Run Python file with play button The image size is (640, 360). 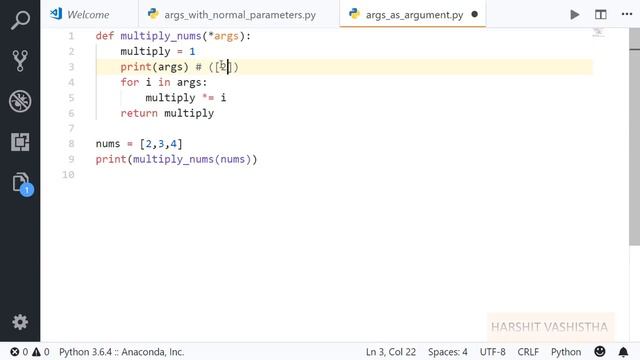(575, 15)
